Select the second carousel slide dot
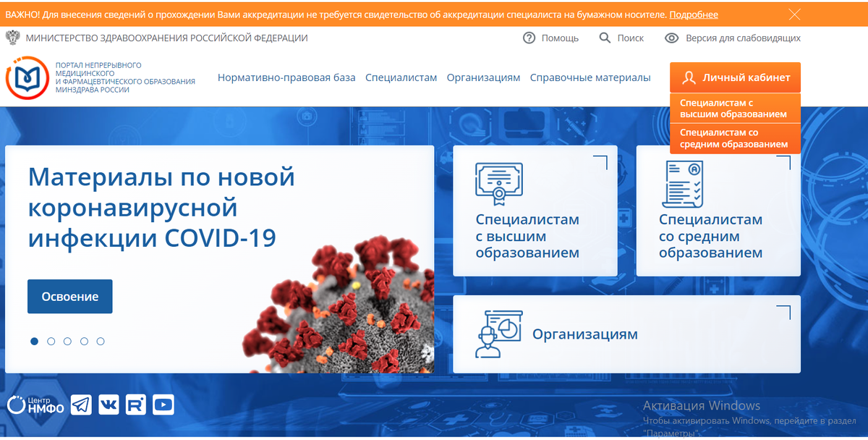 [x=51, y=341]
